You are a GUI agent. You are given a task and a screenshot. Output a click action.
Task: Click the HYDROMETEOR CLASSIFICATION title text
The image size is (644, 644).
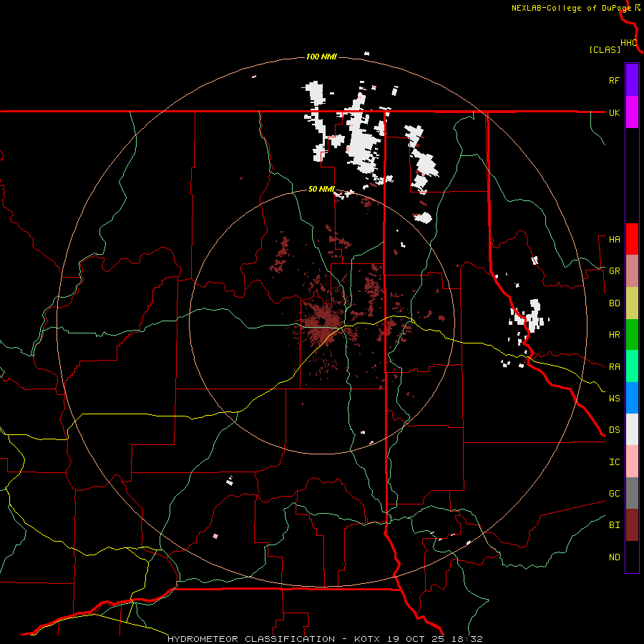[251, 639]
